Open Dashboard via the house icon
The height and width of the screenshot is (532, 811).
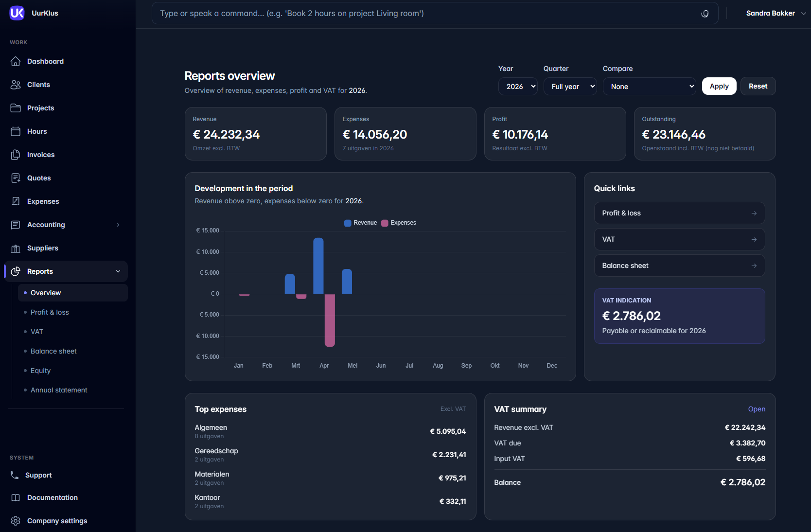16,61
